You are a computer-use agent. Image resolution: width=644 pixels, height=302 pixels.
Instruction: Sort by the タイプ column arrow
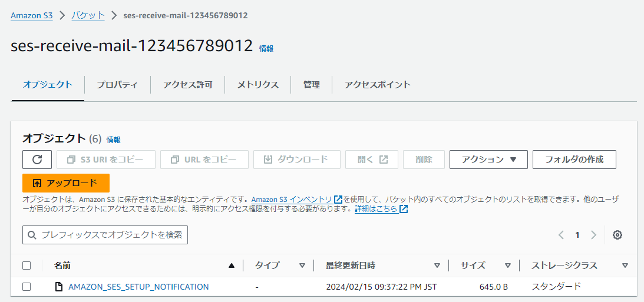pyautogui.click(x=302, y=266)
